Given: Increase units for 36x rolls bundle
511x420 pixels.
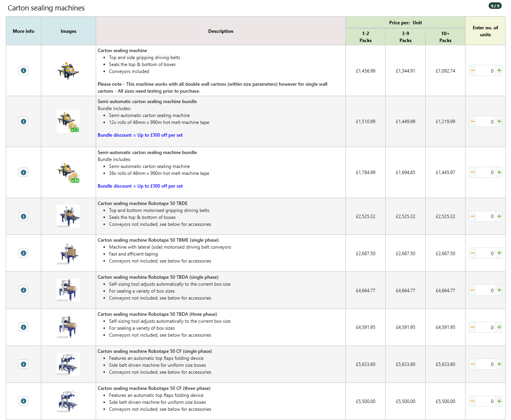Looking at the screenshot, I should (499, 173).
